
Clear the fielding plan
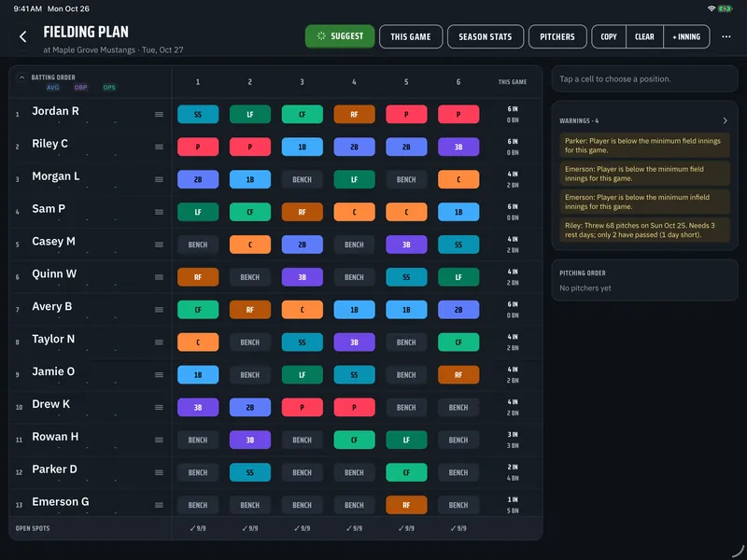click(x=644, y=36)
